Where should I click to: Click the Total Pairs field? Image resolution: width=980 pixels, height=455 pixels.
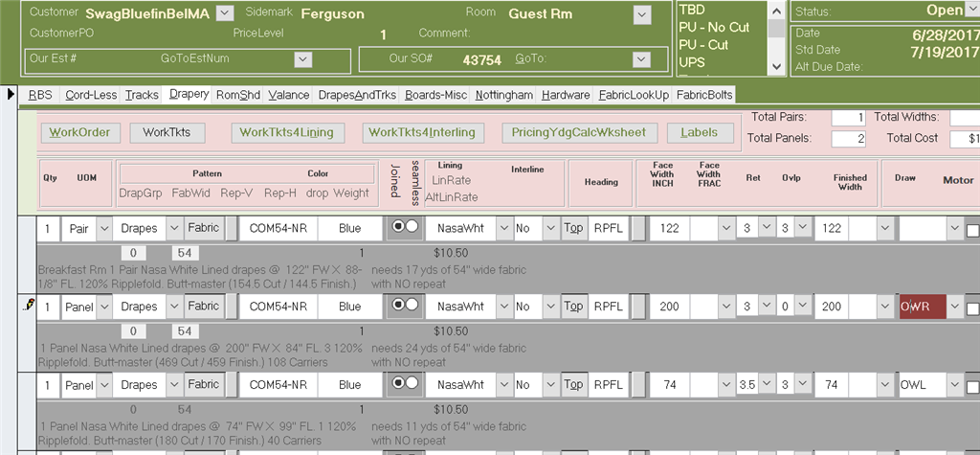pyautogui.click(x=848, y=117)
